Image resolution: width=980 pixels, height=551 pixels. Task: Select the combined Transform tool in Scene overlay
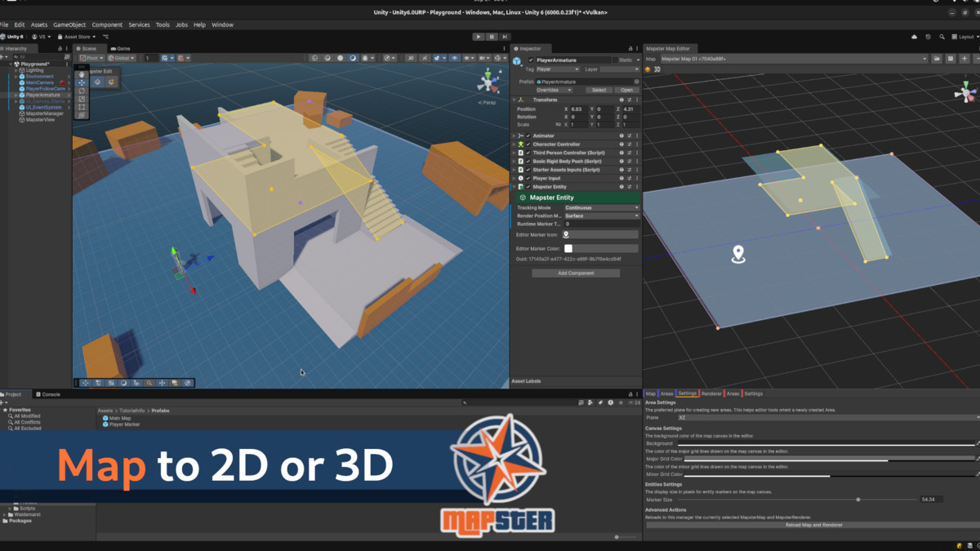82,115
